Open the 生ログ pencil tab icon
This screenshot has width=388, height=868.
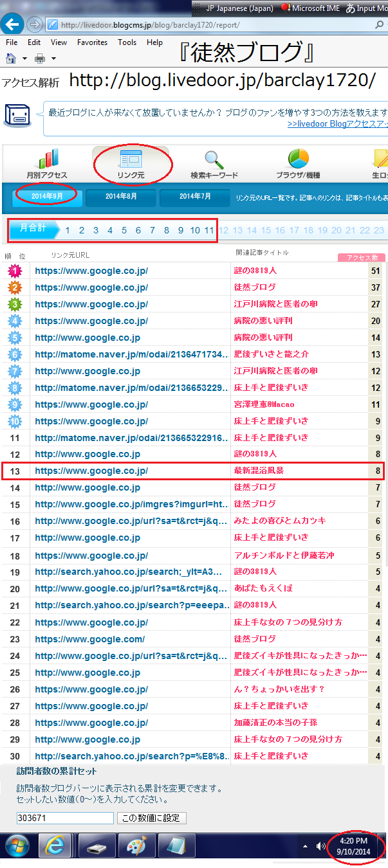click(x=380, y=165)
